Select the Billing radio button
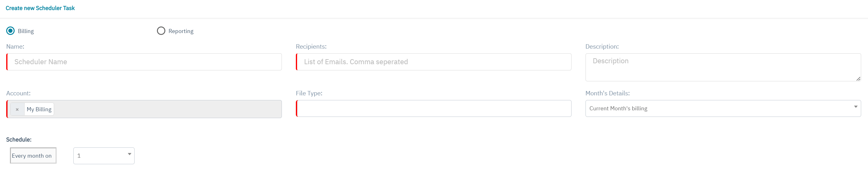 point(11,31)
